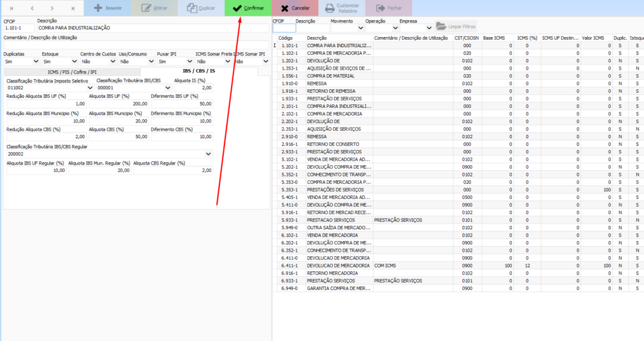Viewport: 644px width, 341px height.
Task: Go to the previous record arrow
Action: tap(31, 8)
